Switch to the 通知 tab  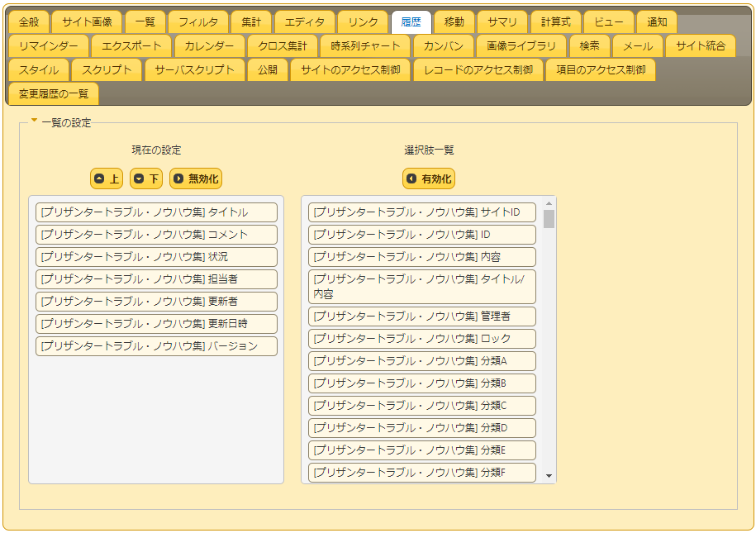657,22
